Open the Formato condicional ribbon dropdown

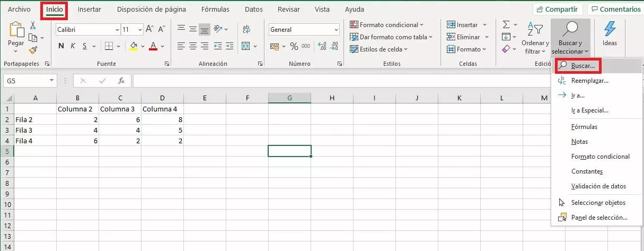[x=387, y=25]
